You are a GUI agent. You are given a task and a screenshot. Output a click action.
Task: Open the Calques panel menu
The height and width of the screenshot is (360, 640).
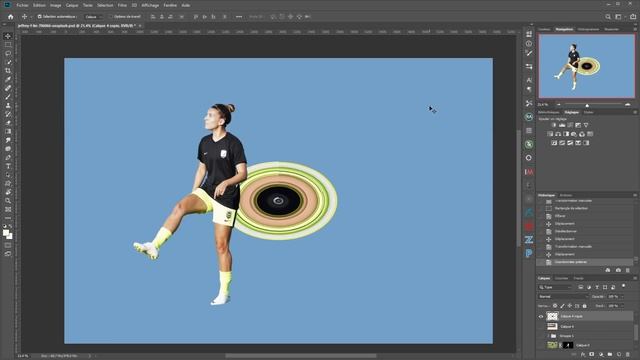(635, 278)
